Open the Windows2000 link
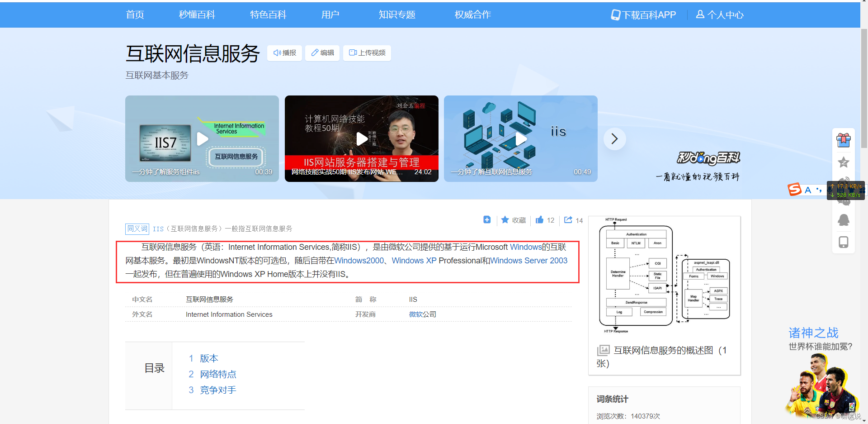This screenshot has height=424, width=868. [x=359, y=261]
